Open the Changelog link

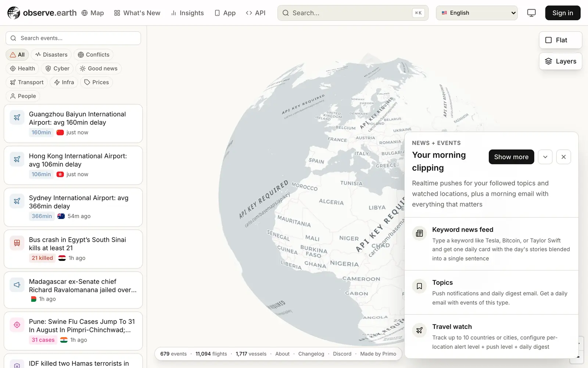(311, 354)
